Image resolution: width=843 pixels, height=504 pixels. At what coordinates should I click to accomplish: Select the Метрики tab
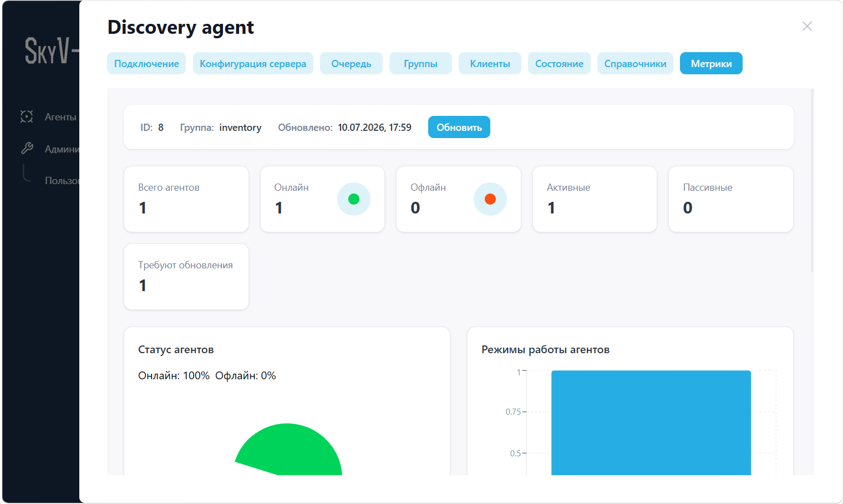711,63
